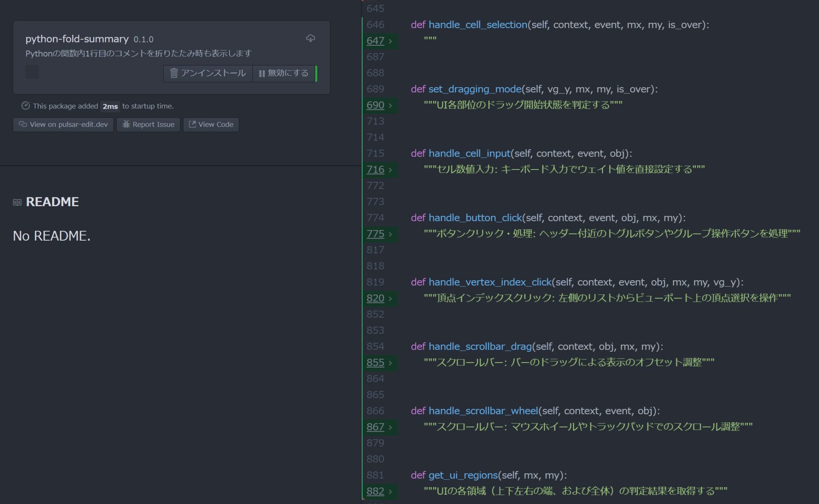
Task: Click line number 646 in gutter
Action: (x=375, y=25)
